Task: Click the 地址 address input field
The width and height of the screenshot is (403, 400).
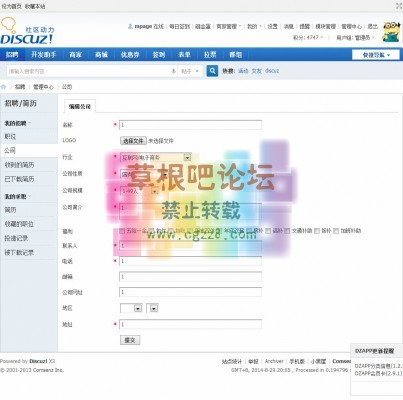Action: click(x=190, y=324)
